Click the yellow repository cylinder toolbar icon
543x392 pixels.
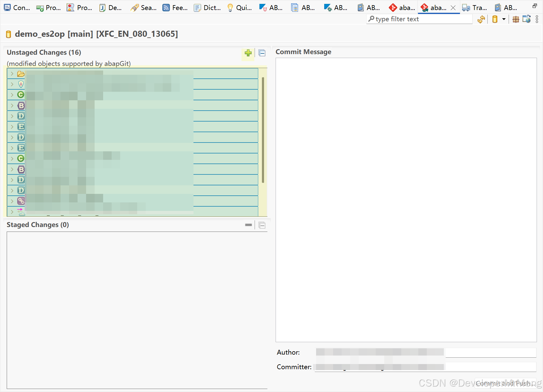coord(495,19)
